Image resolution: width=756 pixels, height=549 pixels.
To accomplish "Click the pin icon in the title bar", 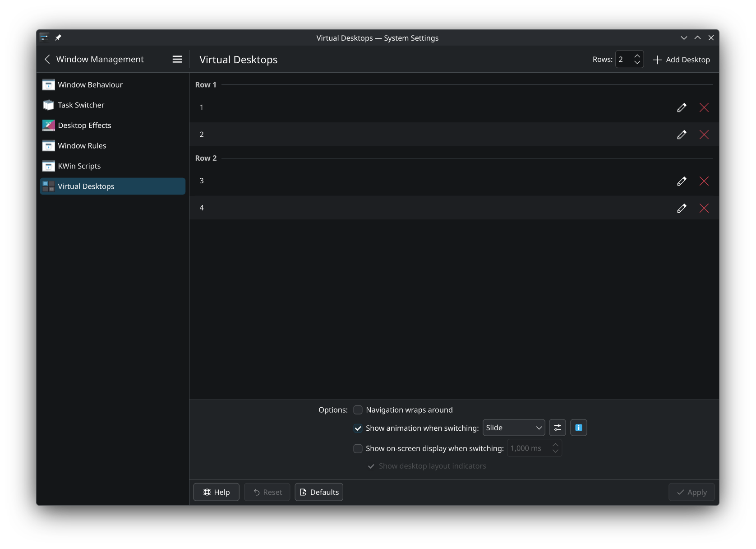I will click(x=58, y=37).
